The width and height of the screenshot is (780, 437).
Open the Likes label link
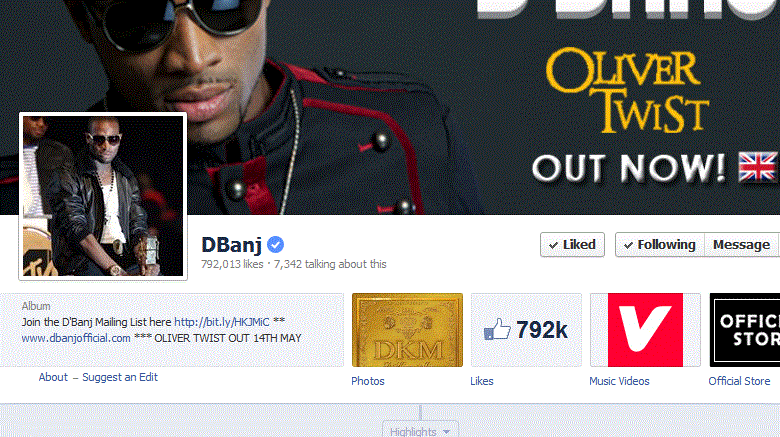tap(482, 381)
